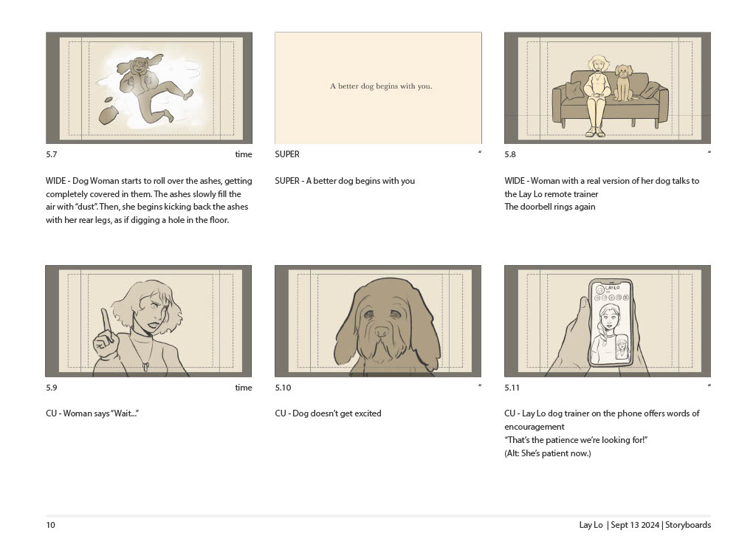Click the 'time' label under frame 5.7
The height and width of the screenshot is (536, 756).
coord(244,154)
